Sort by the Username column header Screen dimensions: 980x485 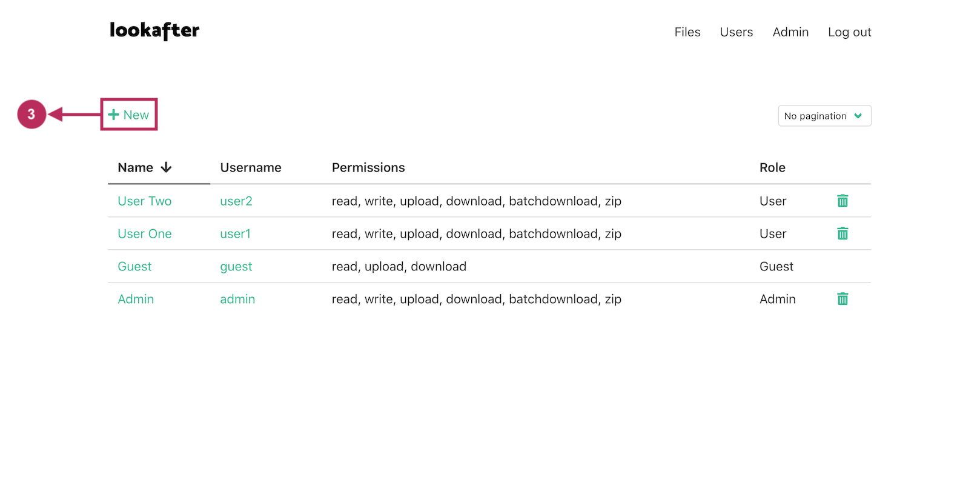click(250, 167)
